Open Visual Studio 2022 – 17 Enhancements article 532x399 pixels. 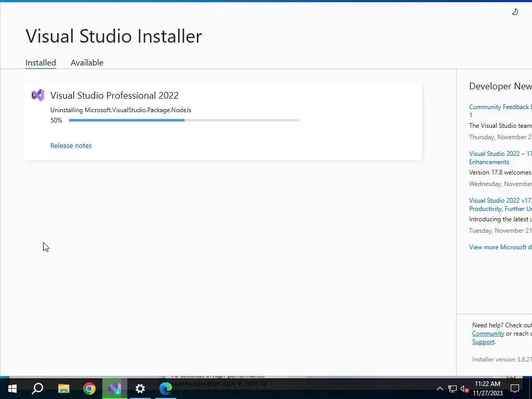coord(500,158)
